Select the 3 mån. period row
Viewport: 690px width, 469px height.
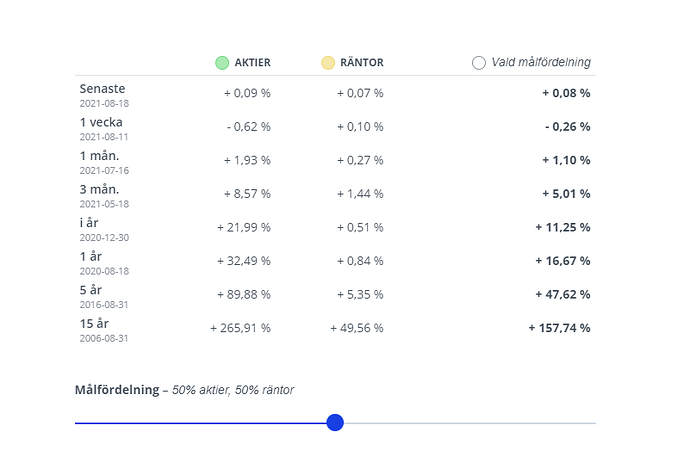[x=335, y=195]
